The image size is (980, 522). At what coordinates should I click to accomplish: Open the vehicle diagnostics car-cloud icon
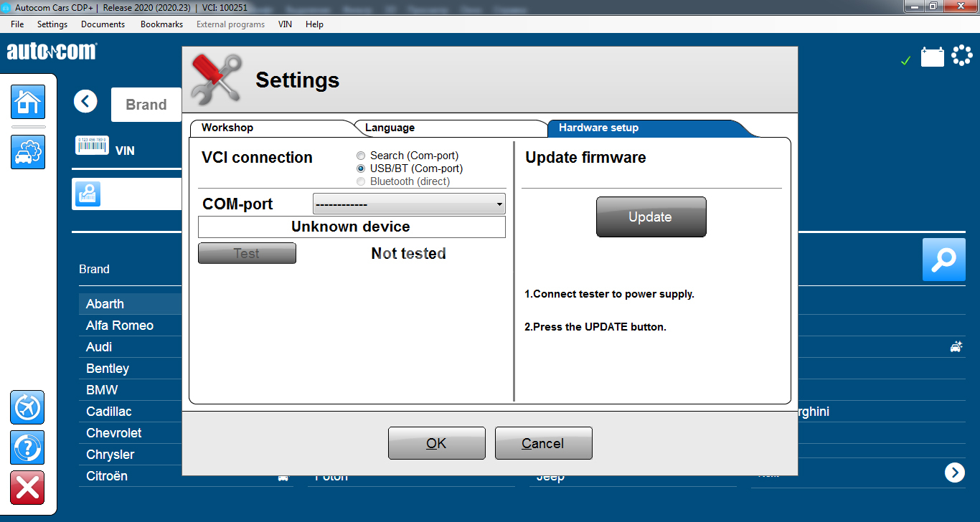[x=28, y=152]
